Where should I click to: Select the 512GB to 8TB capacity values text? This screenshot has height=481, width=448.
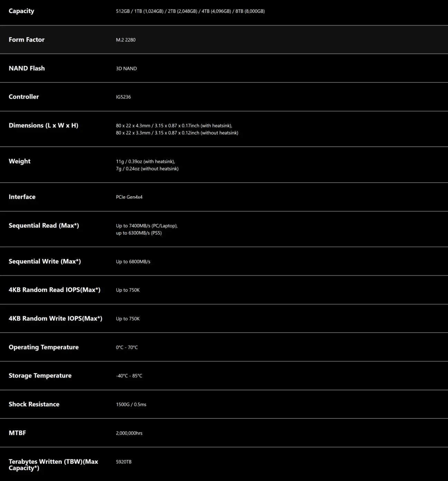(x=190, y=11)
